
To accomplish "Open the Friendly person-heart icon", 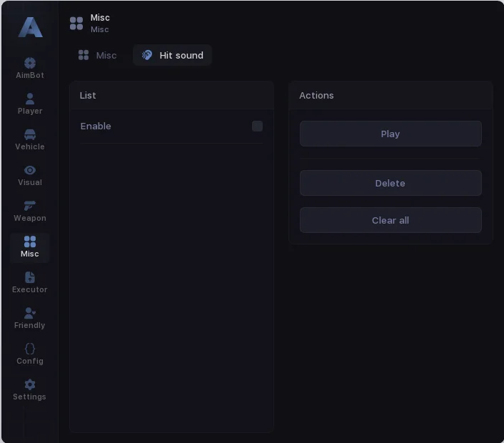I will click(x=30, y=313).
